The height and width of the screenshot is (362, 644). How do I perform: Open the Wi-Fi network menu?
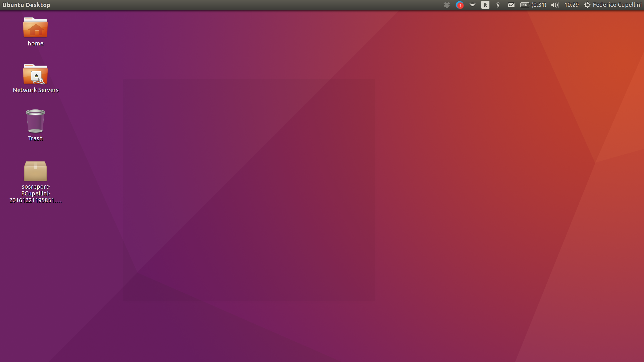tap(472, 5)
